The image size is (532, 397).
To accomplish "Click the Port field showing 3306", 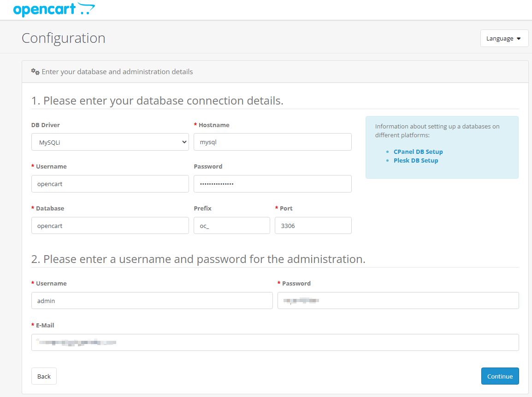I will pyautogui.click(x=313, y=226).
